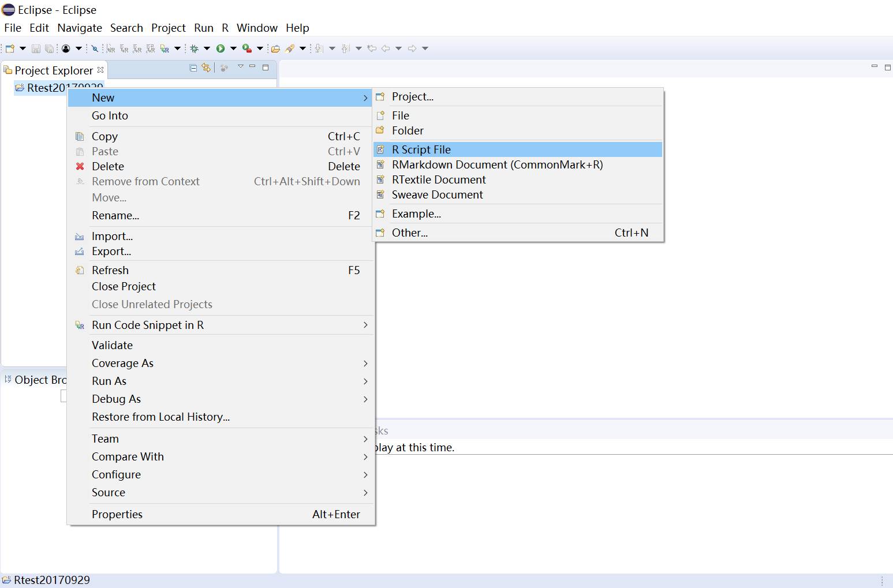Click Rename... in the context menu

click(221, 215)
